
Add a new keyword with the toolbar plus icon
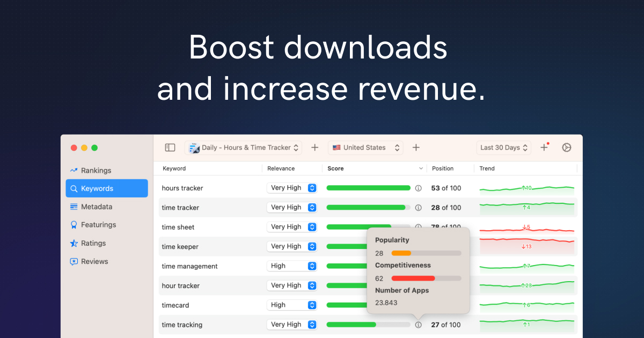pyautogui.click(x=544, y=147)
